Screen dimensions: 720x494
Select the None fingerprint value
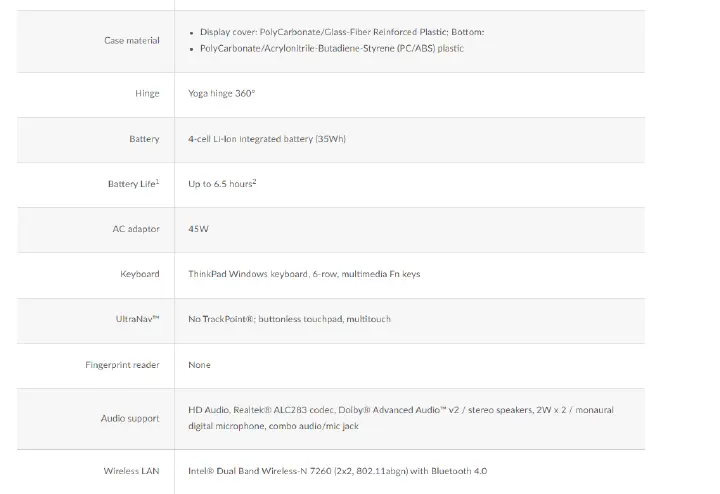pos(199,365)
